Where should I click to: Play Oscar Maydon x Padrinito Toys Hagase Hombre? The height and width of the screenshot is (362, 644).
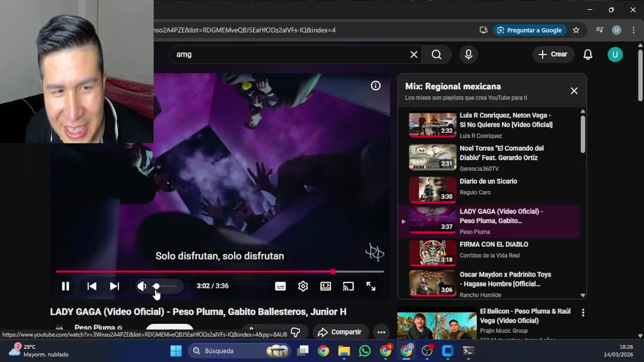click(x=488, y=284)
